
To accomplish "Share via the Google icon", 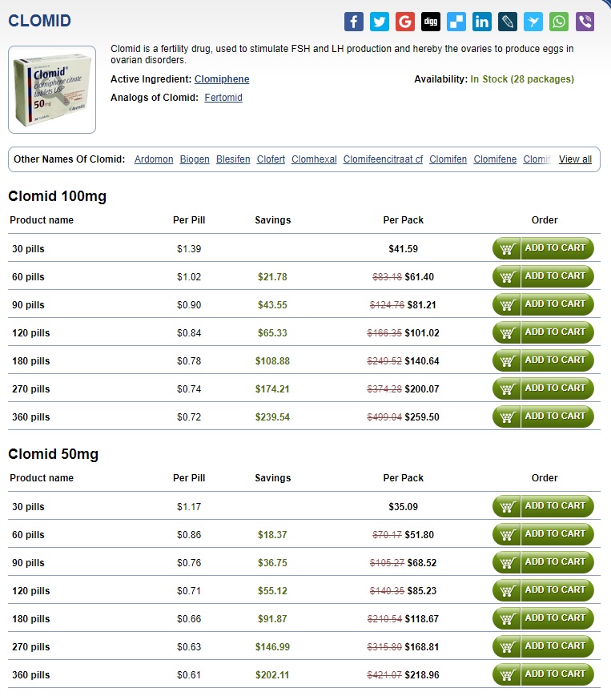I will tap(405, 22).
